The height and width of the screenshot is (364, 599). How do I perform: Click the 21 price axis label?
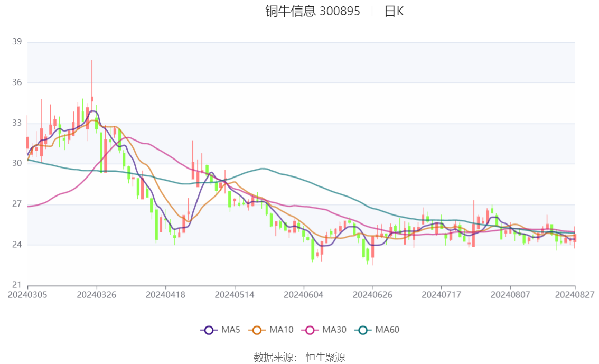[17, 285]
